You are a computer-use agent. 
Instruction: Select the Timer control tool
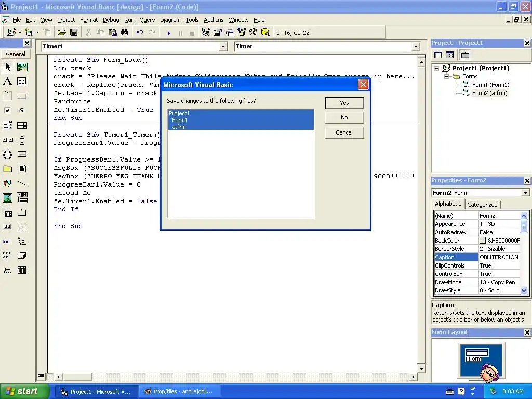tap(7, 154)
